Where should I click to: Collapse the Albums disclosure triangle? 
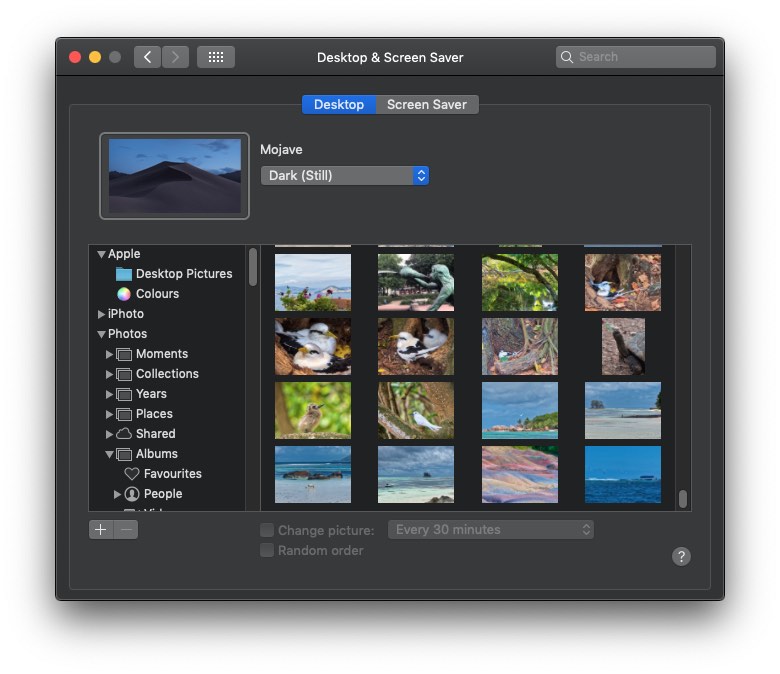click(x=109, y=454)
